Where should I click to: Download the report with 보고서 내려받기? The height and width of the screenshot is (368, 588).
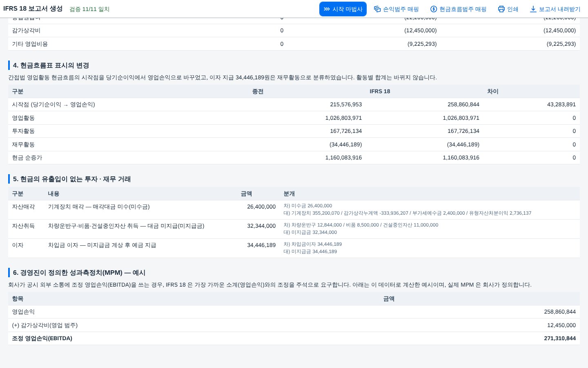[x=555, y=9]
